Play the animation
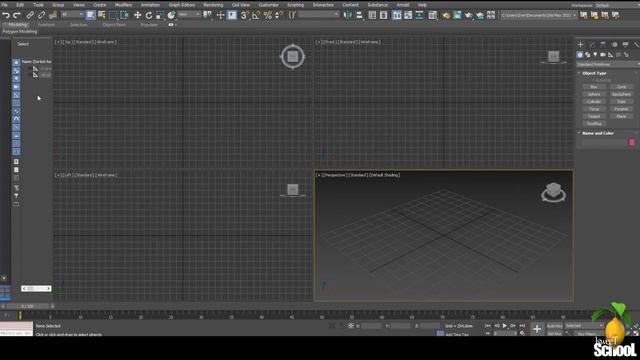The width and height of the screenshot is (640, 360). (x=505, y=326)
